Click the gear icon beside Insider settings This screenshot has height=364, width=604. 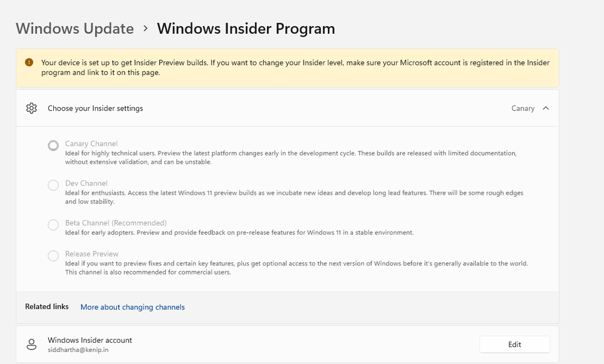[x=31, y=108]
